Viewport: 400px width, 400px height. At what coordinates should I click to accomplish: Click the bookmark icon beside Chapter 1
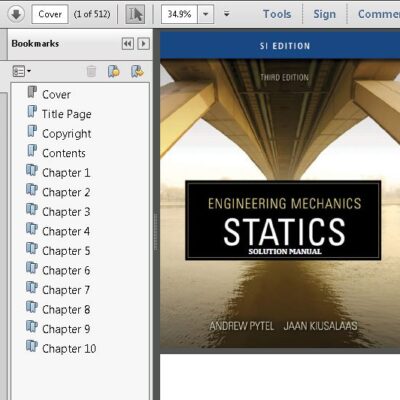point(32,170)
